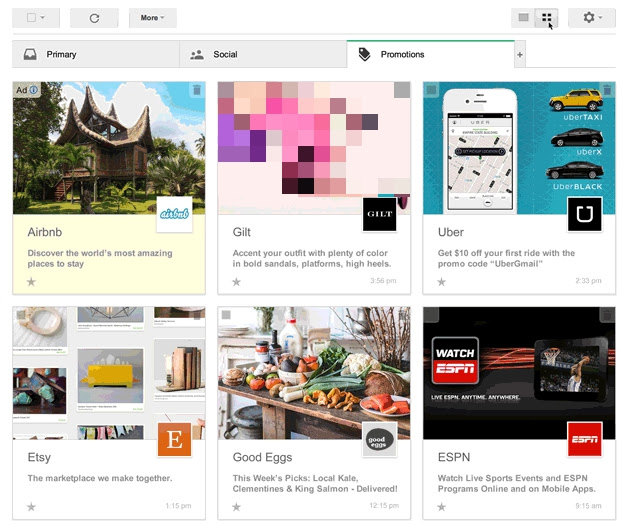Select the ESPN card checkbox
This screenshot has height=524, width=628.
pyautogui.click(x=431, y=315)
